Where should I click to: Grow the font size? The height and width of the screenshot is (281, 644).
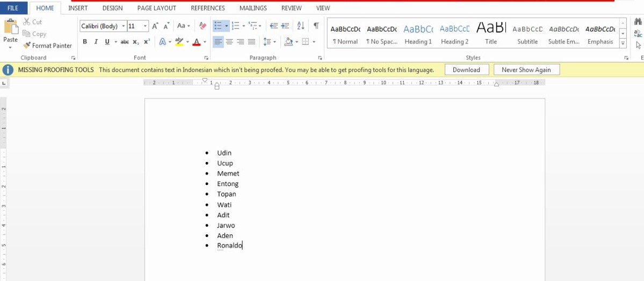(x=155, y=26)
